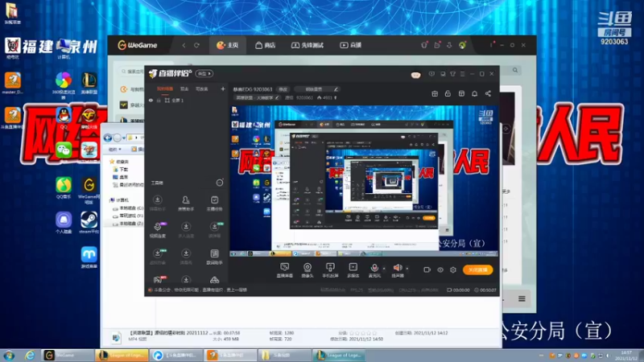This screenshot has width=644, height=362.
Task: Open Steam platform desktop icon
Action: [x=89, y=223]
